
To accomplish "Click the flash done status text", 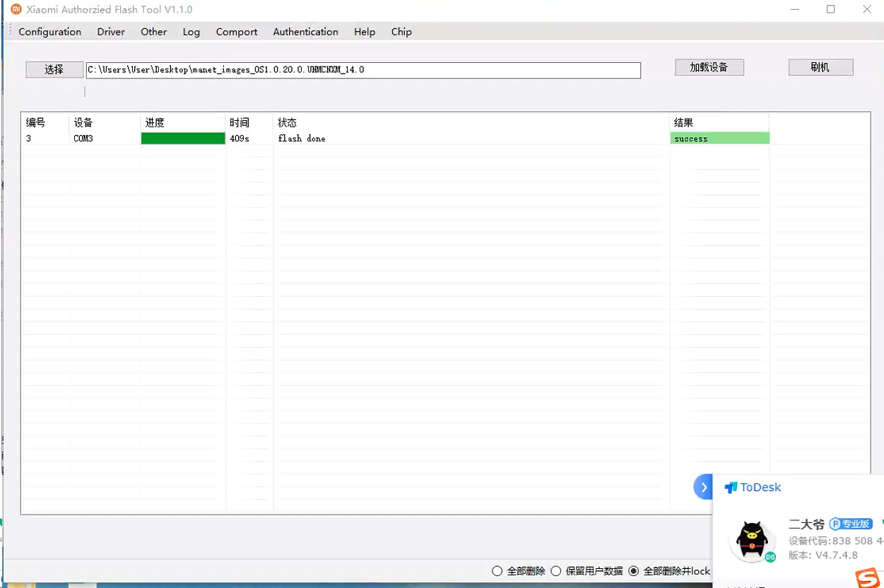I will click(302, 139).
